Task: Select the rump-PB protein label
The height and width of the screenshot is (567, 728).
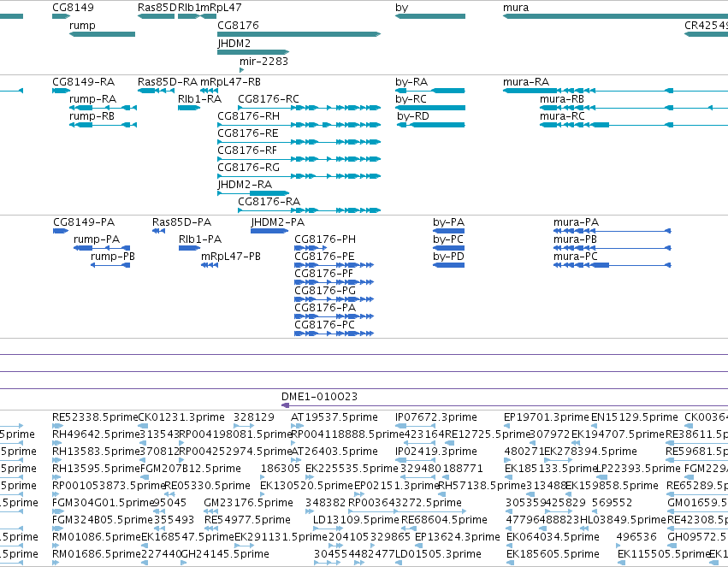Action: [x=113, y=257]
